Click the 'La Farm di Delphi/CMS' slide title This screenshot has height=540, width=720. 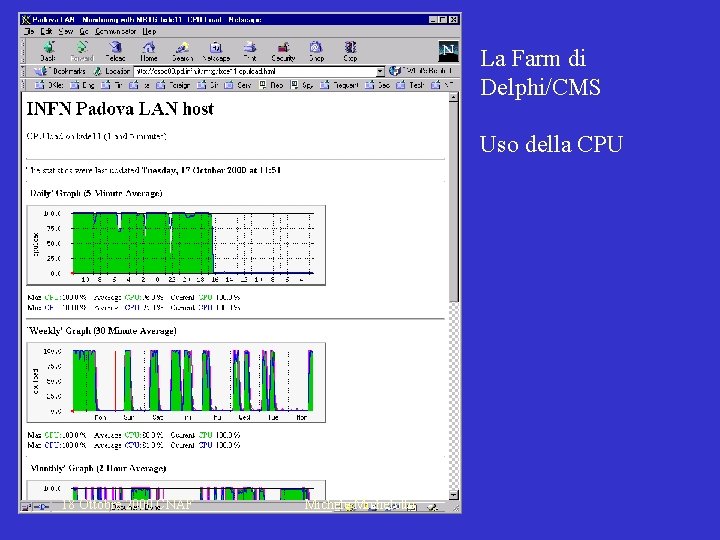pos(540,73)
